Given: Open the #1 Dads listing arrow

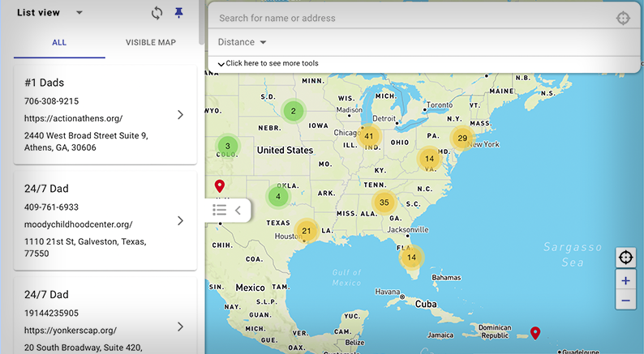Looking at the screenshot, I should tap(180, 115).
